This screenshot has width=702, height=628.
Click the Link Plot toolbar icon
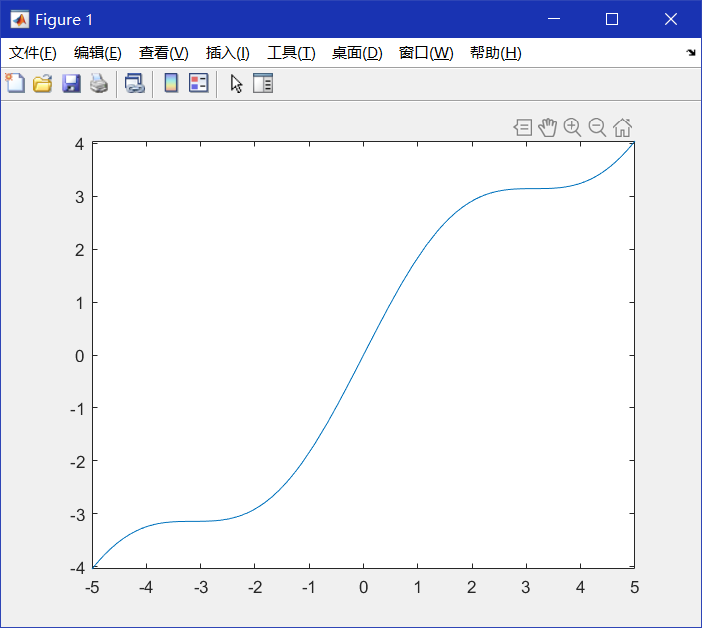tap(135, 83)
